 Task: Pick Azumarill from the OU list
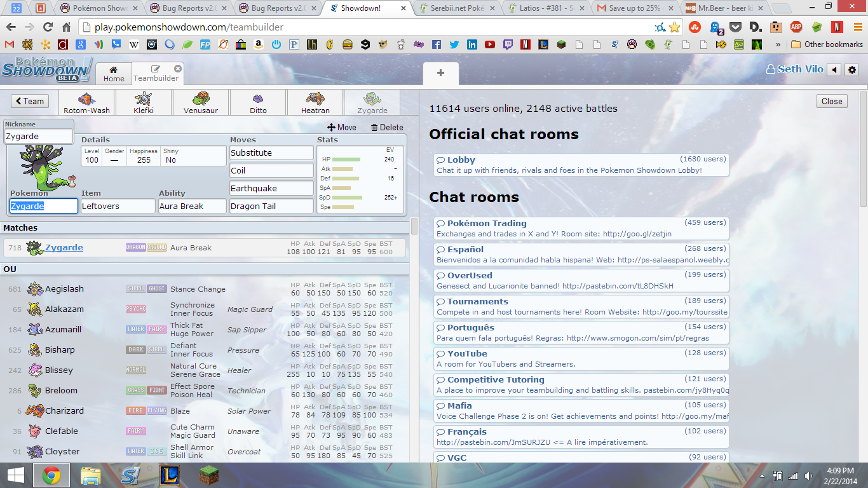[x=205, y=329]
